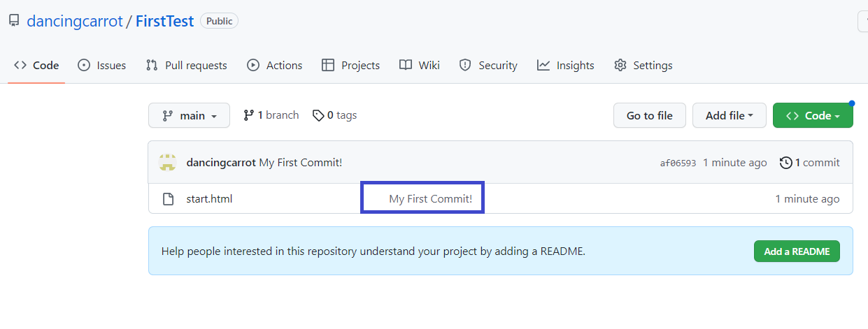868x329 pixels.
Task: Click the Public visibility badge
Action: [220, 21]
